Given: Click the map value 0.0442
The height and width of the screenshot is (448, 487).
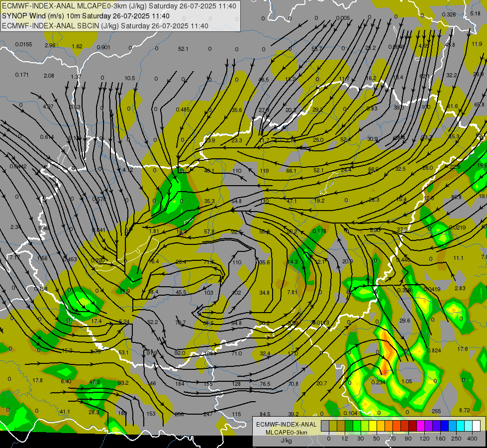Looking at the screenshot, I should click(18, 166).
